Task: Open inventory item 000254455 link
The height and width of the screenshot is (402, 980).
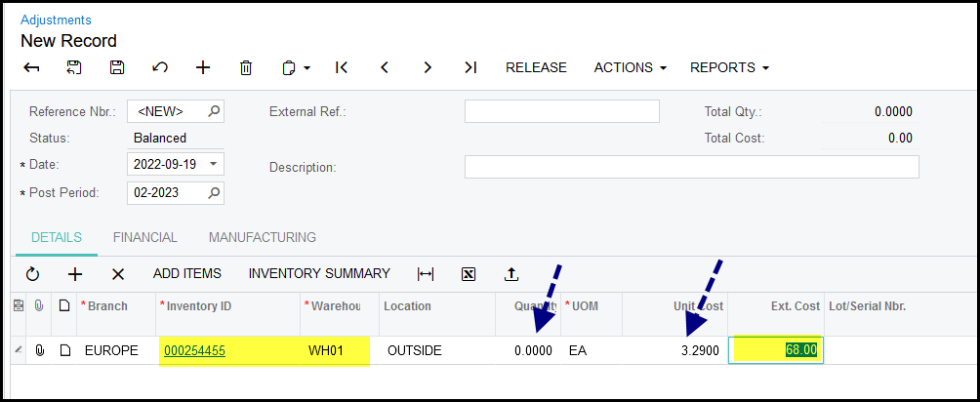Action: (x=194, y=350)
